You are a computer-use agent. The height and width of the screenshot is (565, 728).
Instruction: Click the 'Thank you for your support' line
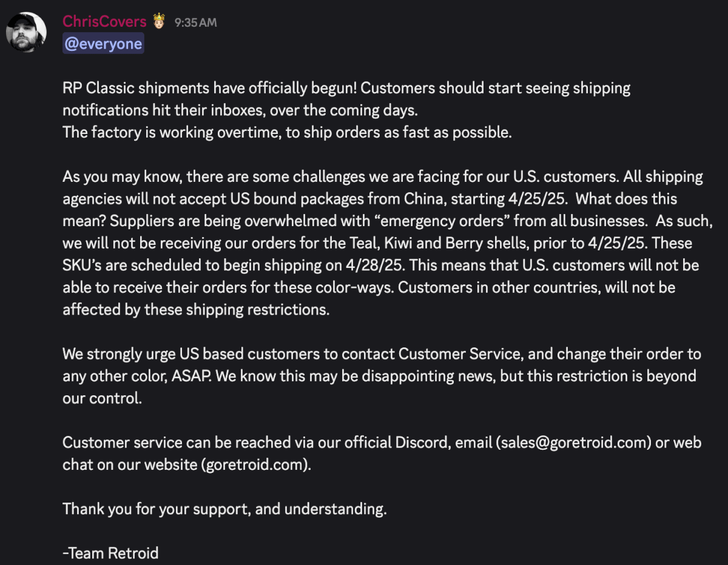(x=157, y=509)
